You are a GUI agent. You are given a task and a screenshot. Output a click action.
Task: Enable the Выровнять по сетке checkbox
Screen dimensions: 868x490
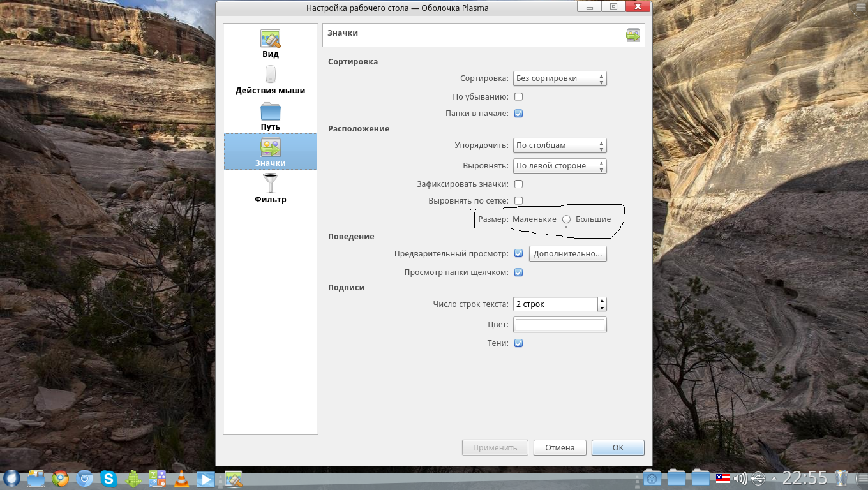[518, 201]
